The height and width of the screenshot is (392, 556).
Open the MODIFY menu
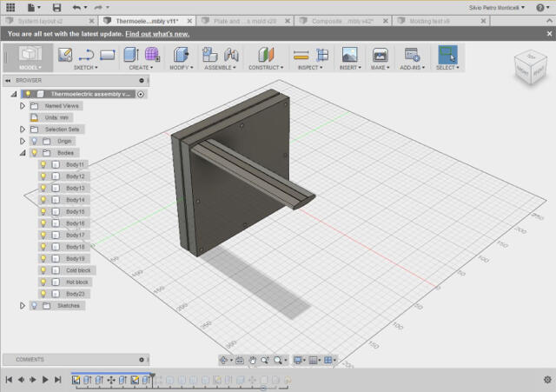tap(182, 68)
